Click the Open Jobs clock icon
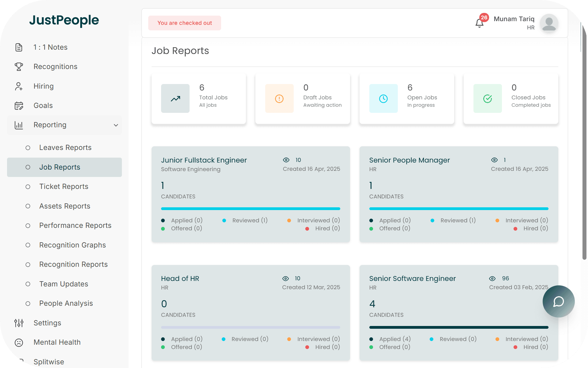 pyautogui.click(x=383, y=98)
